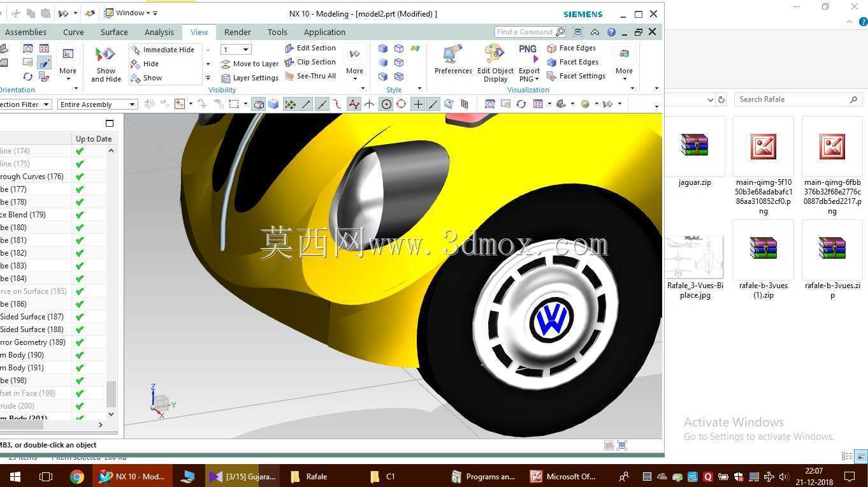Viewport: 868px width, 487px height.
Task: Switch to the Render tab
Action: coord(237,32)
